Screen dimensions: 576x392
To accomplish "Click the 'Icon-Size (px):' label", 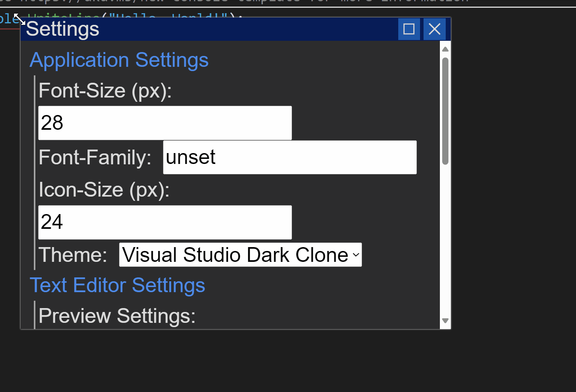I will coord(104,190).
